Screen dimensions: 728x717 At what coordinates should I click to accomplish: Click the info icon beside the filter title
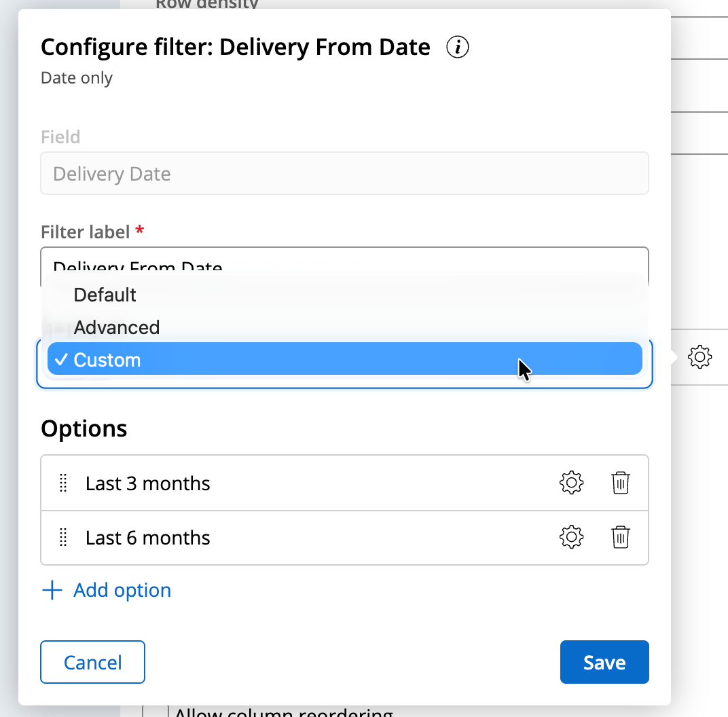(x=458, y=48)
